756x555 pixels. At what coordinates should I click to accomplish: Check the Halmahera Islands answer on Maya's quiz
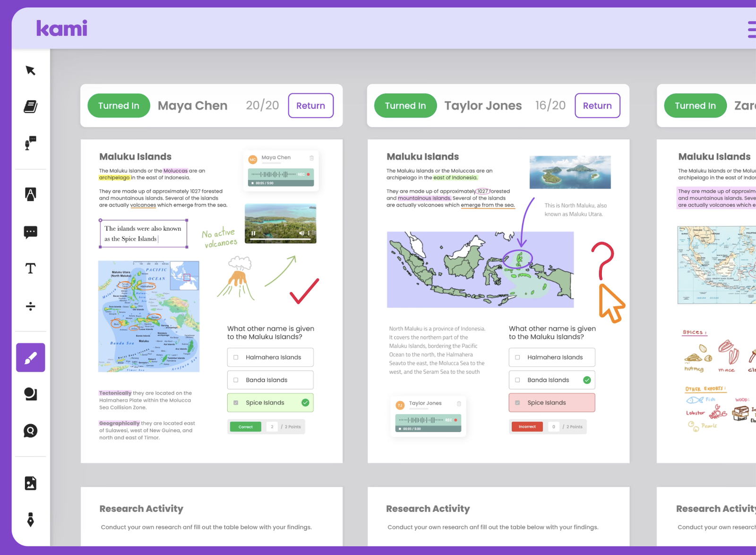click(235, 357)
